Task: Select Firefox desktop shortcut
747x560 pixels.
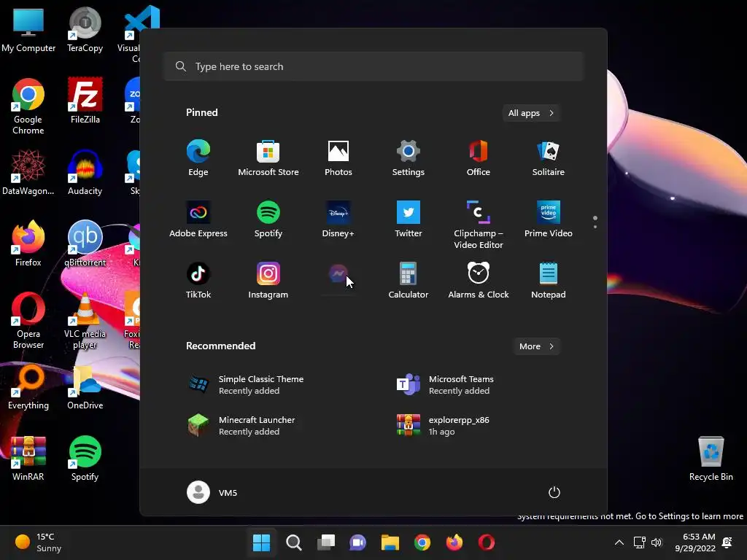Action: 28,244
